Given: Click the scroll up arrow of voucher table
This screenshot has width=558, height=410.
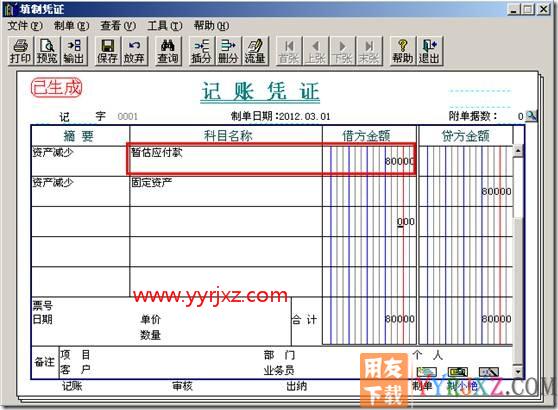Looking at the screenshot, I should 518,150.
